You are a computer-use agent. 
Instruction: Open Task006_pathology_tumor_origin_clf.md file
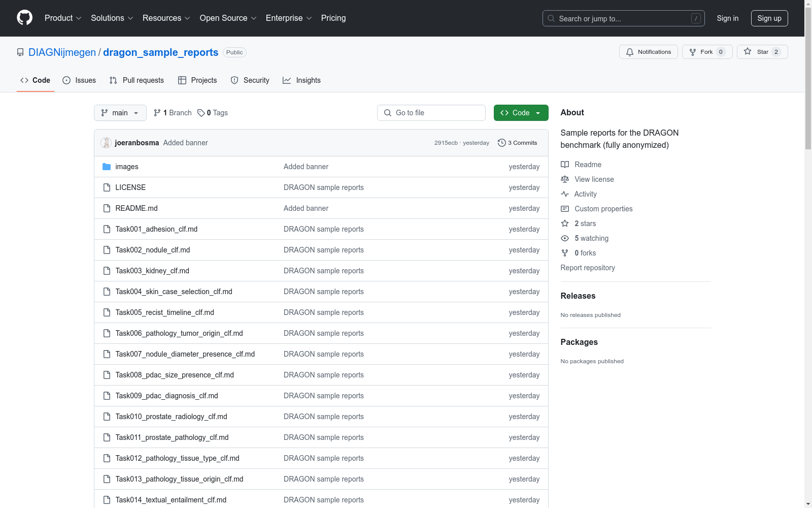[179, 333]
